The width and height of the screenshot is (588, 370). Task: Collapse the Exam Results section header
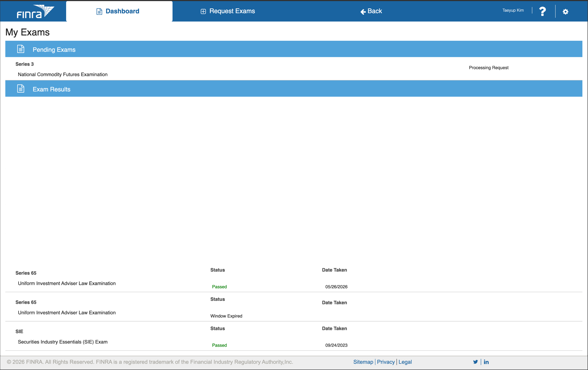[x=294, y=88]
